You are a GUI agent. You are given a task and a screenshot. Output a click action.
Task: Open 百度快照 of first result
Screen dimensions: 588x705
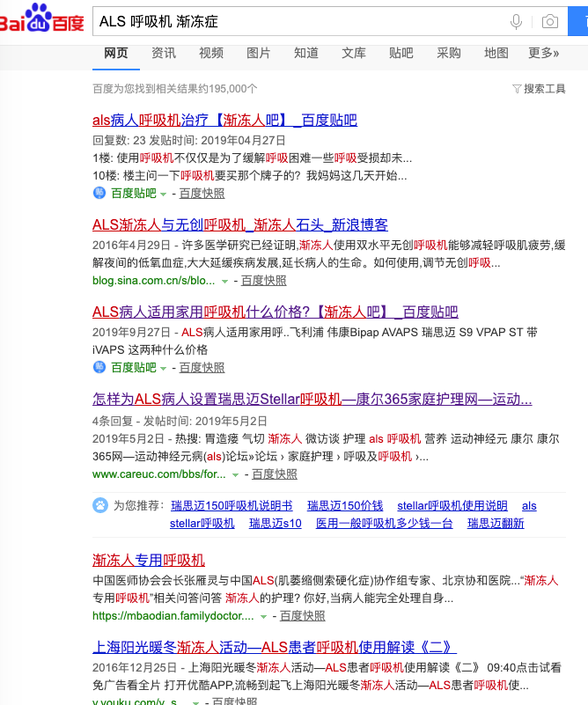tap(202, 194)
